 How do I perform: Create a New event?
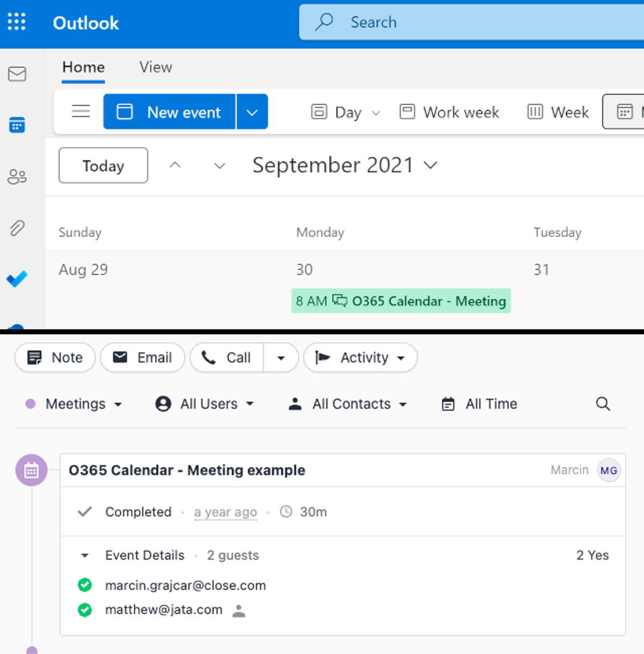coord(170,112)
